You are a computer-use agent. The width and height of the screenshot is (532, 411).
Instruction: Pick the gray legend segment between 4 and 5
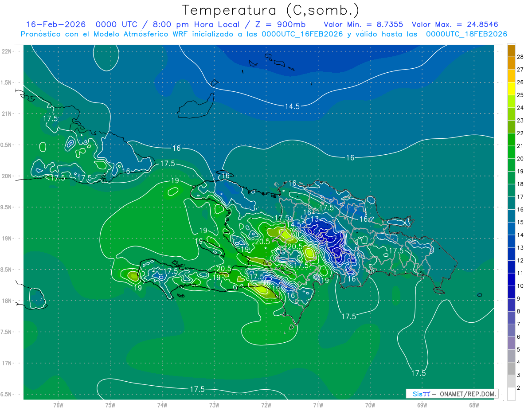click(x=511, y=356)
